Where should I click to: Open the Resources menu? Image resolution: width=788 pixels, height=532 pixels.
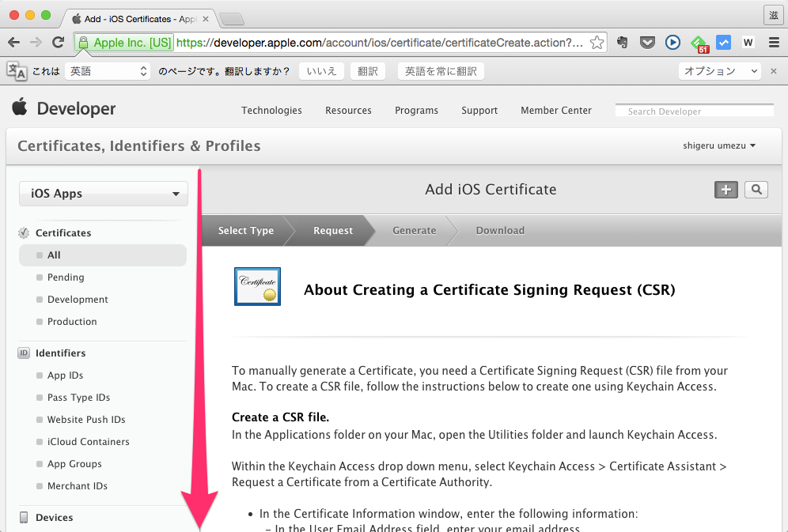coord(348,111)
